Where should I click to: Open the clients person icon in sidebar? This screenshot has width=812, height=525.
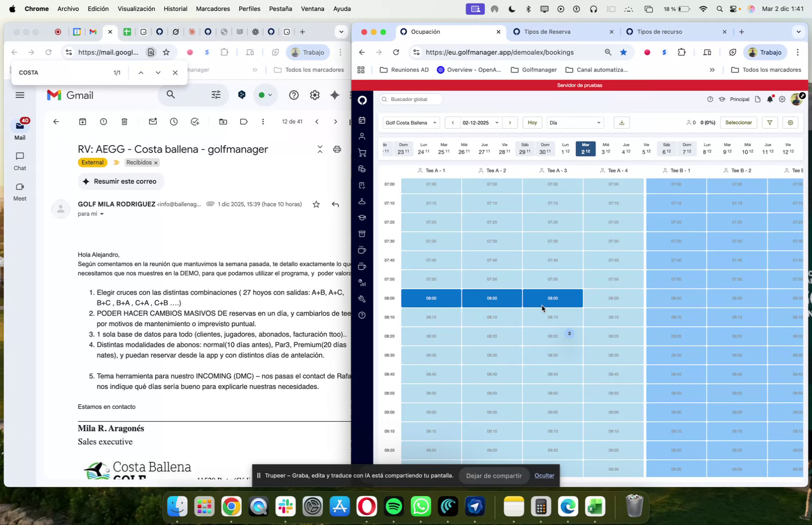[x=362, y=137]
